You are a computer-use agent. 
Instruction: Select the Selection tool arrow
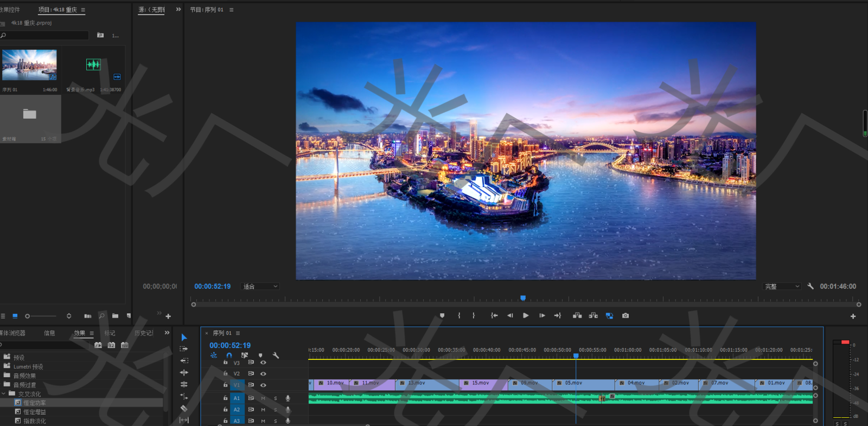(x=184, y=337)
